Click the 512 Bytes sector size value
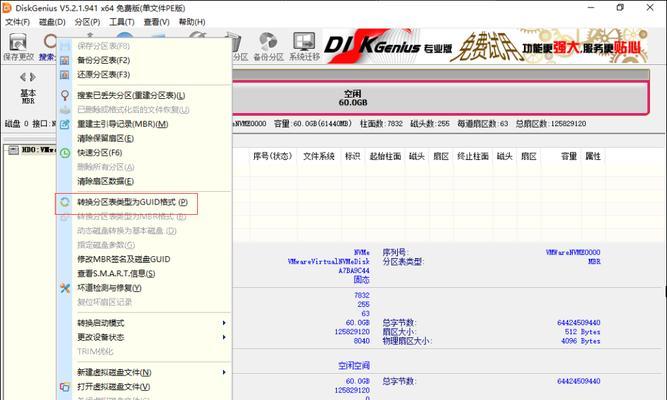This screenshot has width=667, height=400. coord(582,332)
